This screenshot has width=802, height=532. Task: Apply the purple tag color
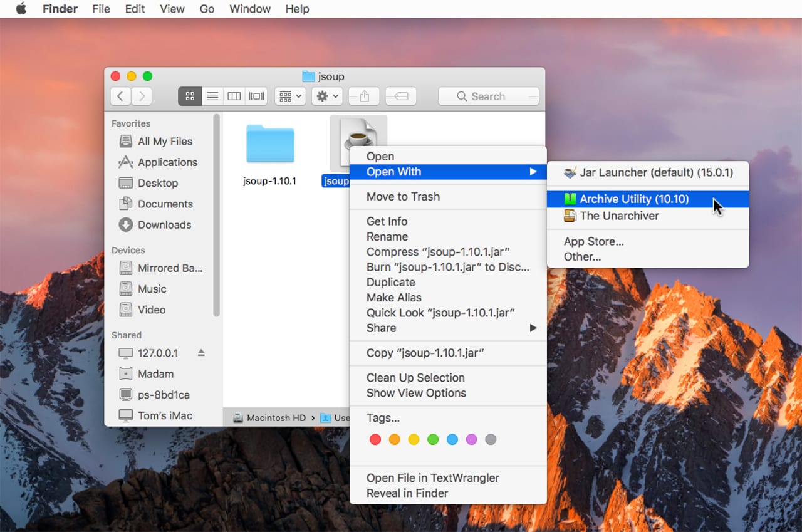point(472,439)
